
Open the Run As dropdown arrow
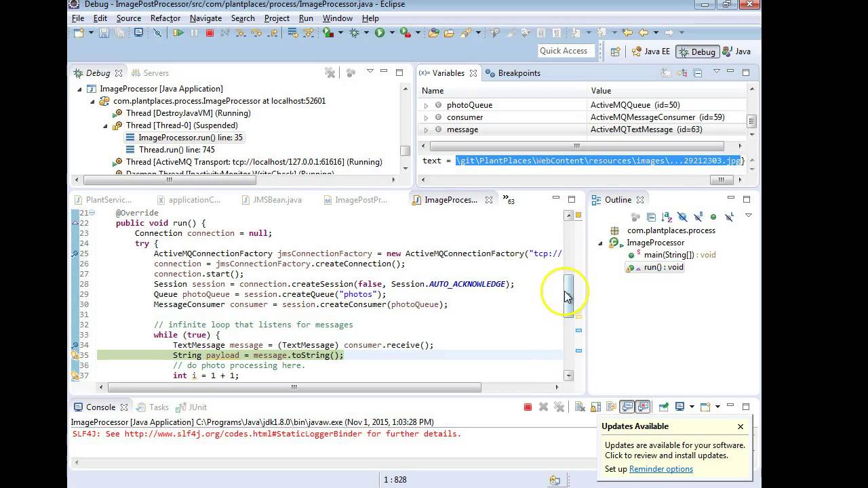[392, 33]
